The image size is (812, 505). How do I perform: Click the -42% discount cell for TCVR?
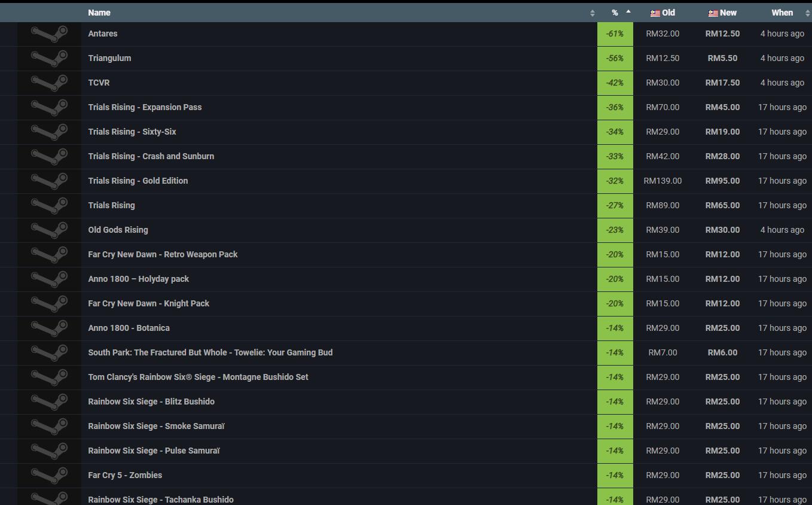coord(615,83)
